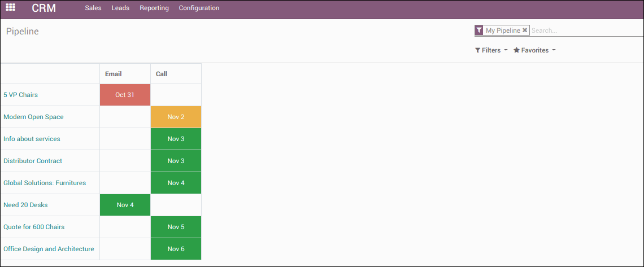Viewport: 644px width, 267px height.
Task: Open the Reporting menu
Action: 154,8
